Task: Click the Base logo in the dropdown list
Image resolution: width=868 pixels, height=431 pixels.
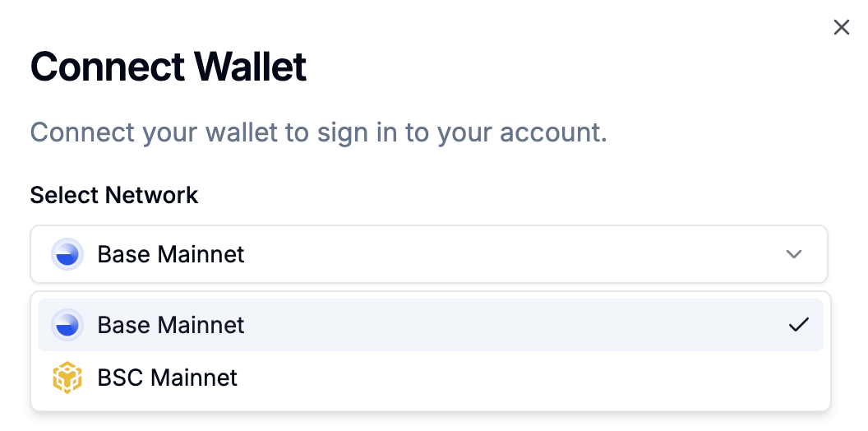Action: click(x=67, y=325)
